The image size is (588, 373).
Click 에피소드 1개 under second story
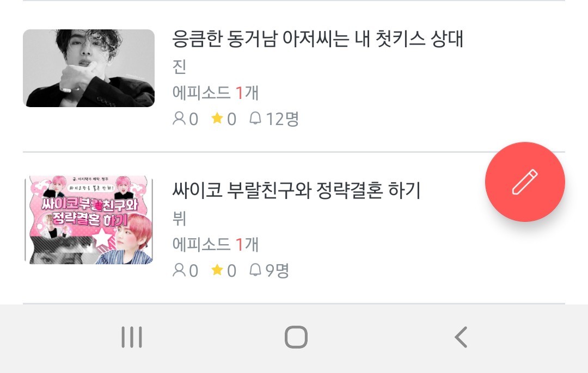pos(216,244)
